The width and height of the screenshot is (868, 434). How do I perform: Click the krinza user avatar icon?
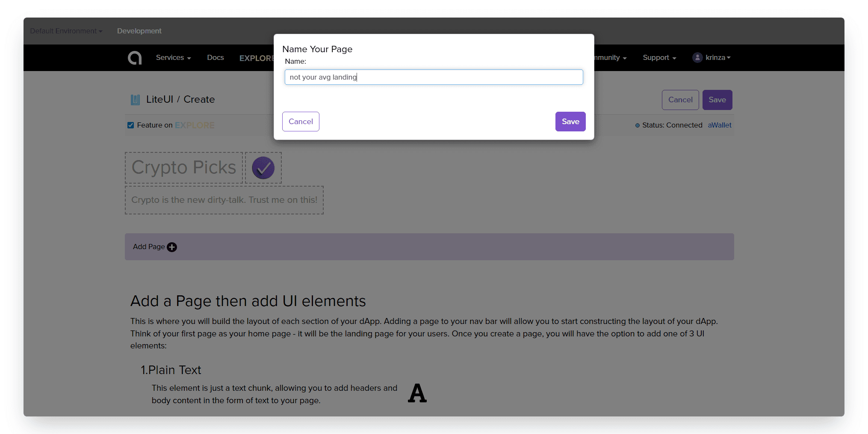tap(697, 57)
